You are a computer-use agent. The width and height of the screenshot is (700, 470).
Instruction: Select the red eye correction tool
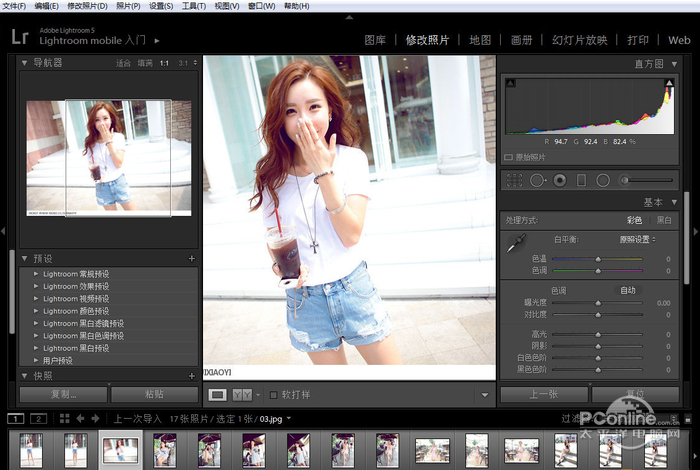click(x=559, y=180)
